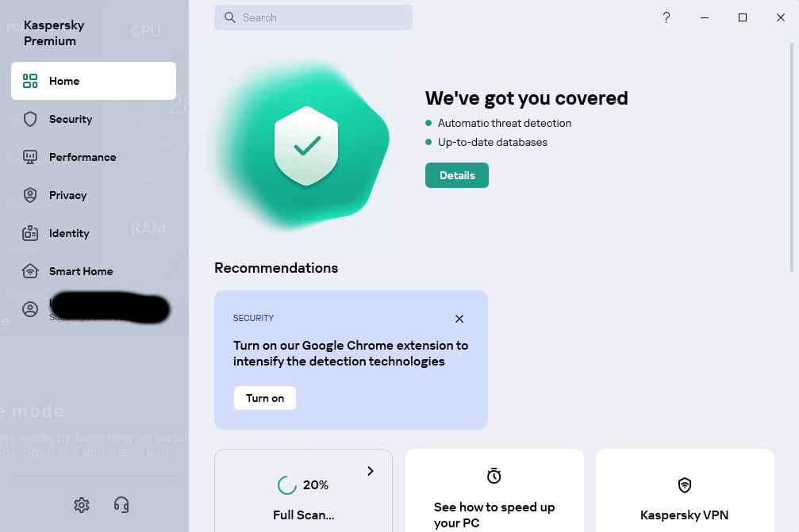Open the settings gear icon
The width and height of the screenshot is (799, 532).
tap(82, 504)
